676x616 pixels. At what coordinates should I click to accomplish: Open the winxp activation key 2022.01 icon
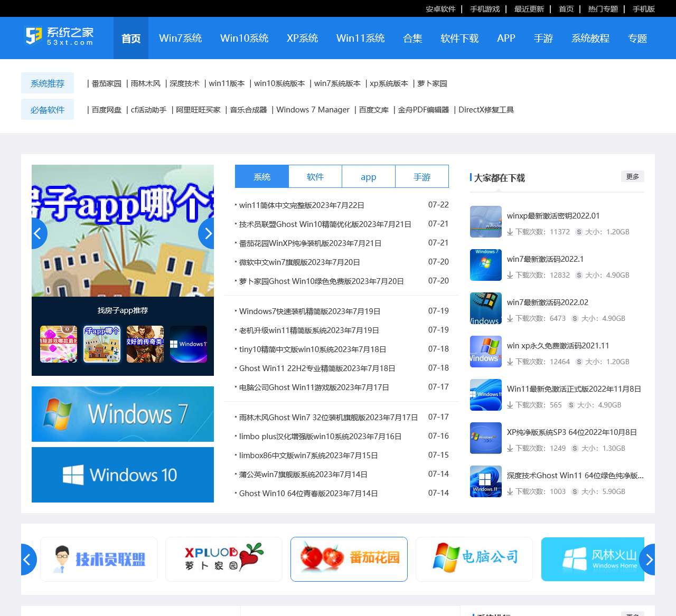(x=485, y=222)
